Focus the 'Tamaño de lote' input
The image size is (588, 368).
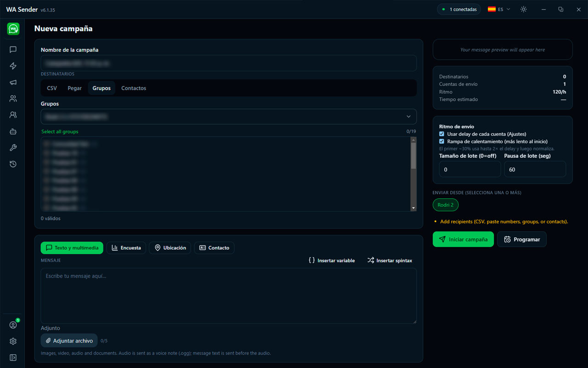[470, 169]
